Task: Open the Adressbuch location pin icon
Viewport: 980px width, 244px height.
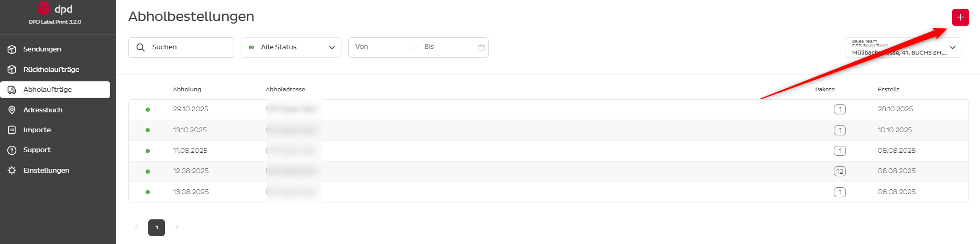Action: [x=12, y=110]
